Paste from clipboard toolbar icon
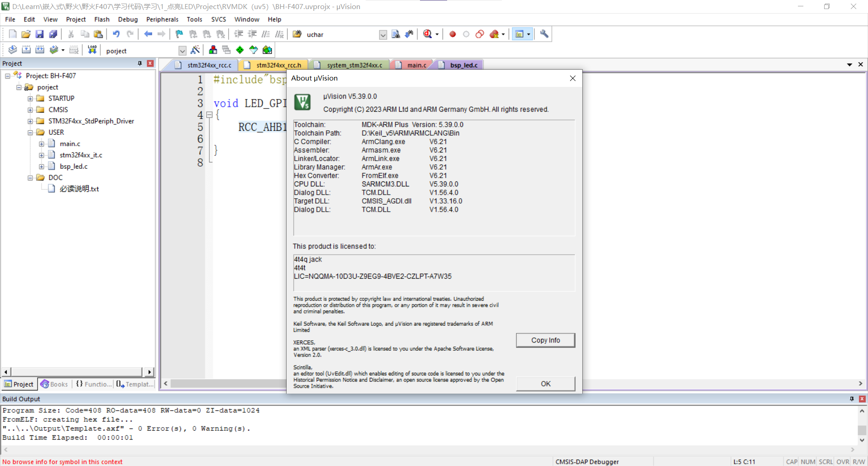Image resolution: width=868 pixels, height=466 pixels. 98,34
